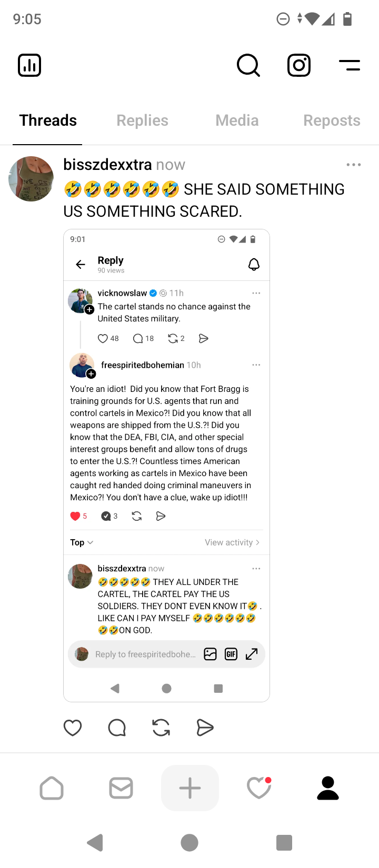Create a new thread with the plus button
Image resolution: width=379 pixels, height=868 pixels.
click(190, 788)
